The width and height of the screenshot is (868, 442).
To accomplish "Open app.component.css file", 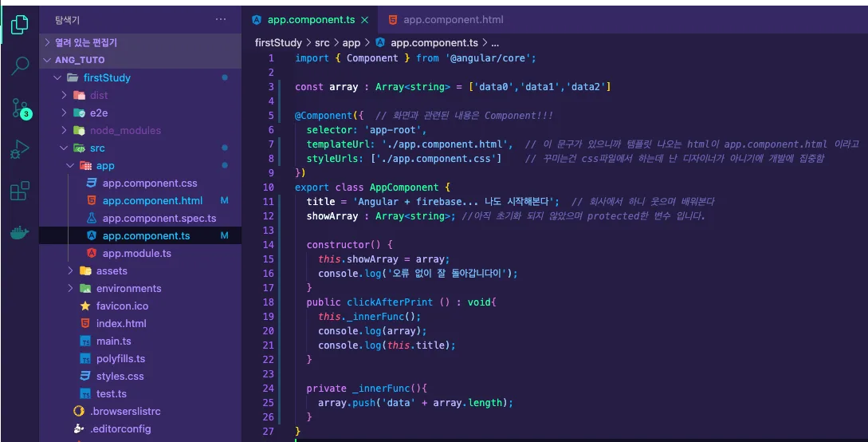I will tap(150, 183).
